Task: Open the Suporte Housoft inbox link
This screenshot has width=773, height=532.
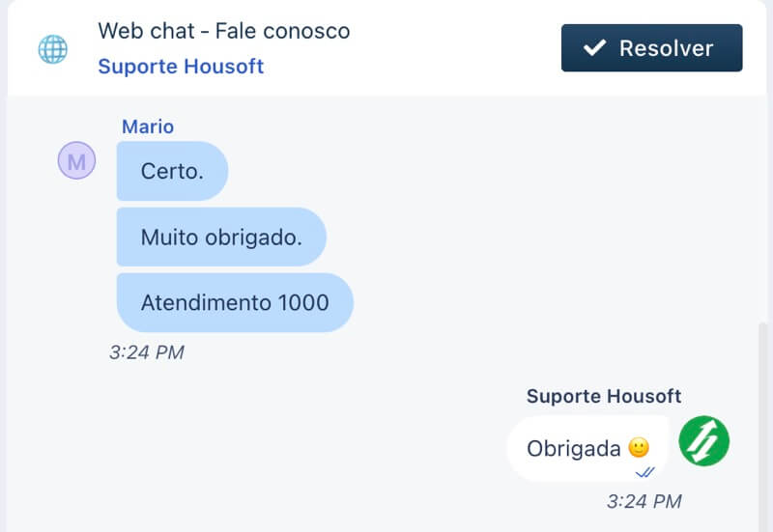Action: point(181,67)
